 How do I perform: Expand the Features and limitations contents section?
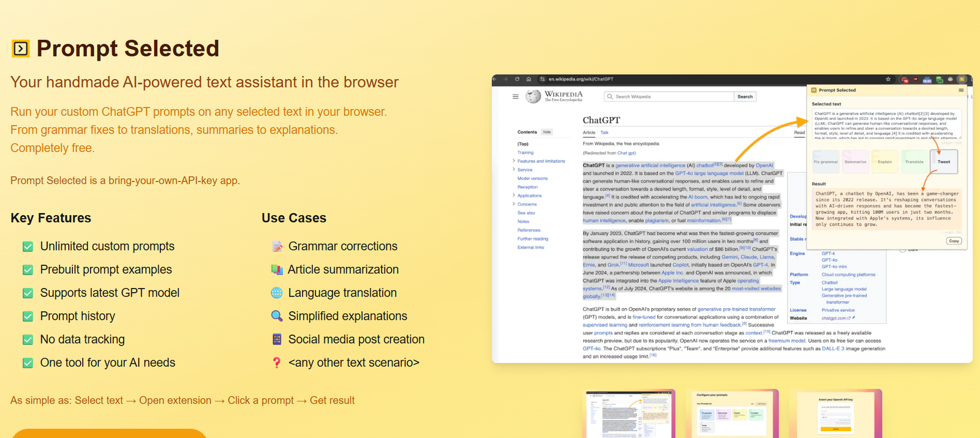[513, 161]
